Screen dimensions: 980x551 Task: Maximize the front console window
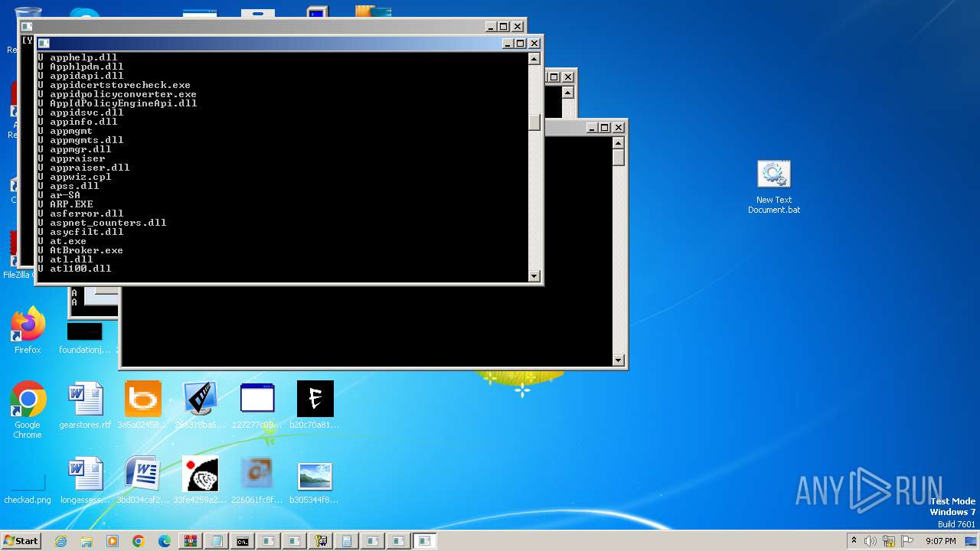pyautogui.click(x=520, y=44)
